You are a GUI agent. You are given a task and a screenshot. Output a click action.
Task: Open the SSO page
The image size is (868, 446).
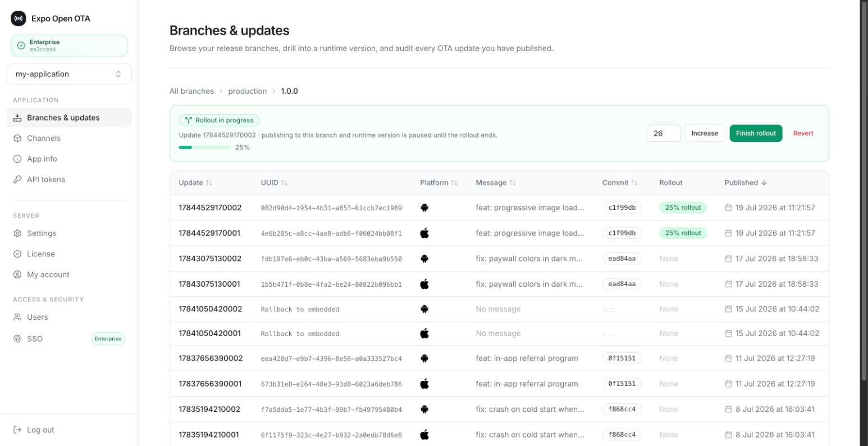(x=69, y=339)
